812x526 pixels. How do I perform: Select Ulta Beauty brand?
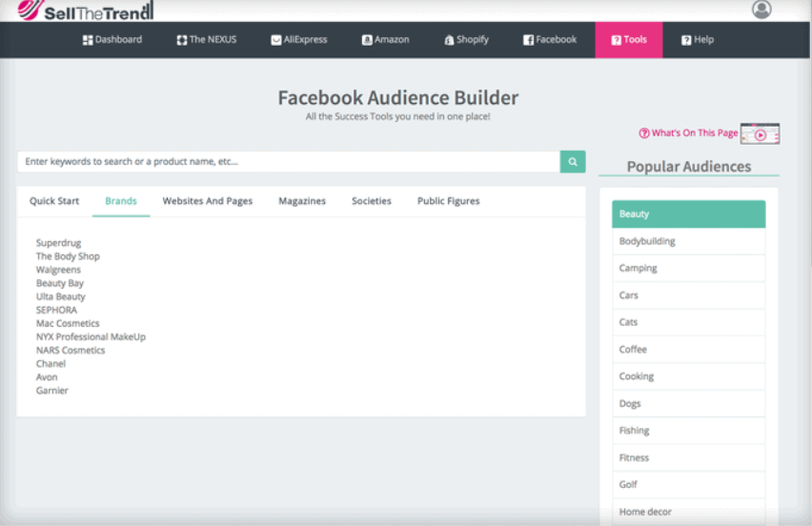point(61,296)
